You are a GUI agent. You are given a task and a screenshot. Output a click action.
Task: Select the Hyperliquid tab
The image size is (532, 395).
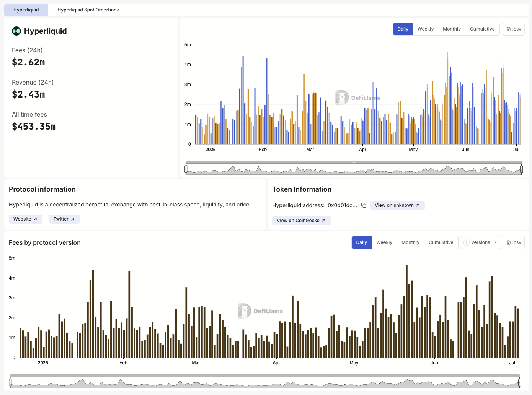point(26,10)
